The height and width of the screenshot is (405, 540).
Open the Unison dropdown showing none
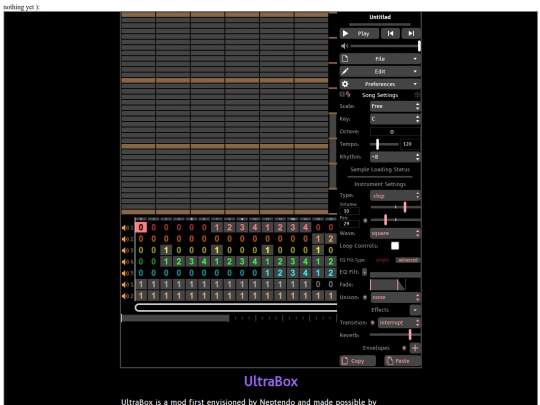(x=395, y=297)
